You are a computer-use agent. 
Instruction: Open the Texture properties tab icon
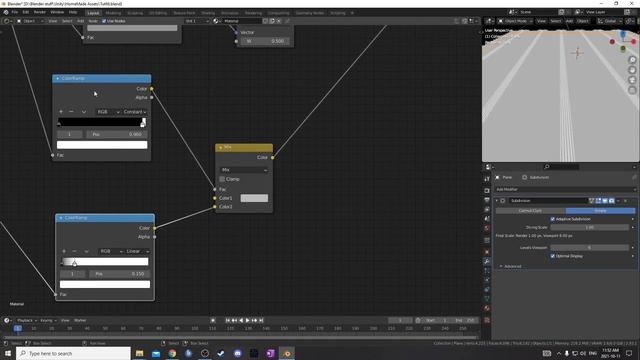point(487,320)
